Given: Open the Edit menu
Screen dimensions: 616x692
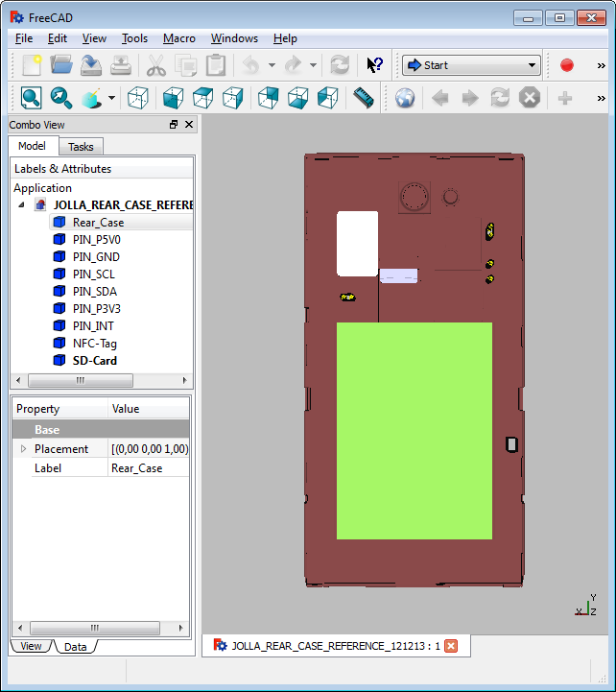Looking at the screenshot, I should point(58,38).
